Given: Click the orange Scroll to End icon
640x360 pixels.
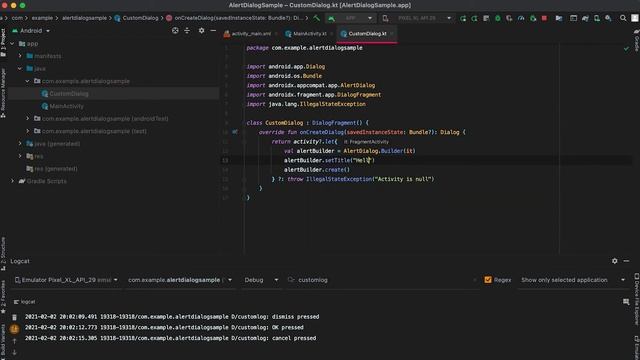Looking at the screenshot, I should click(14, 329).
